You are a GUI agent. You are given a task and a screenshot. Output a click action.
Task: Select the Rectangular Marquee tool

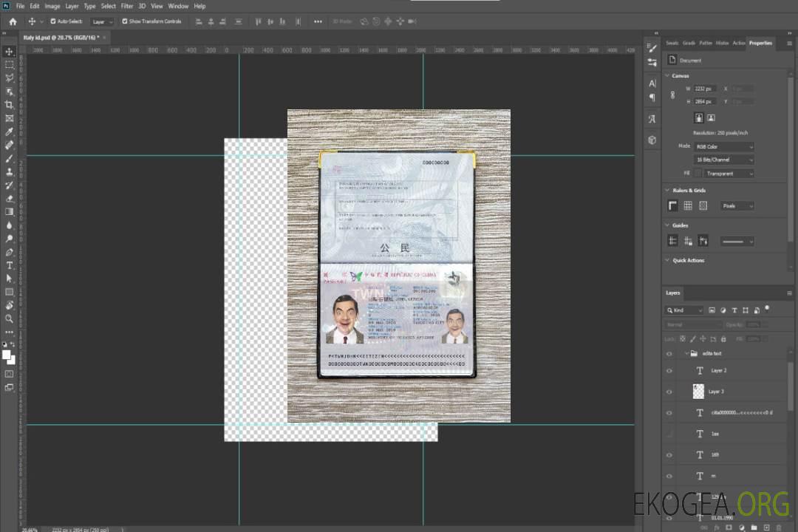pos(9,65)
